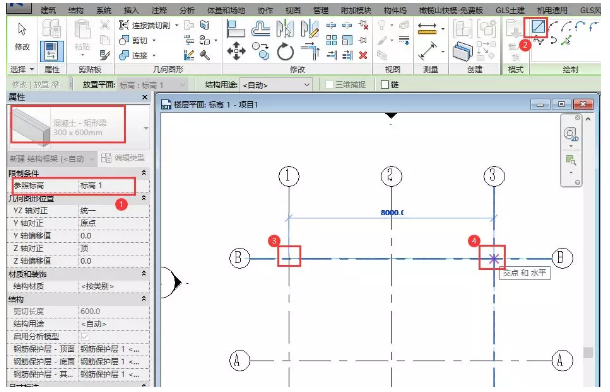Open the 分析 ribbon tab
This screenshot has height=392, width=610.
click(x=186, y=10)
